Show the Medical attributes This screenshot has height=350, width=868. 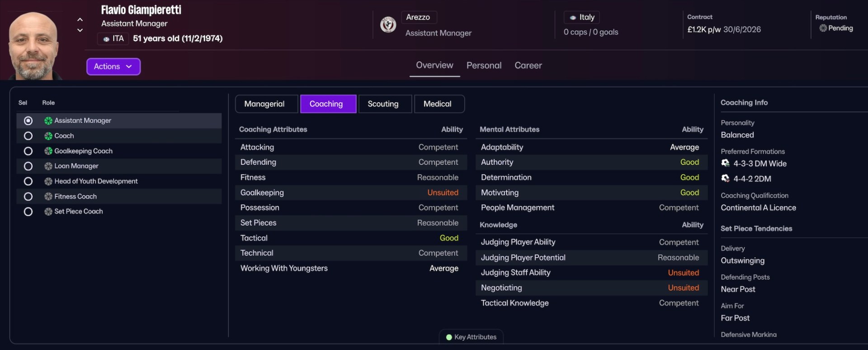437,104
